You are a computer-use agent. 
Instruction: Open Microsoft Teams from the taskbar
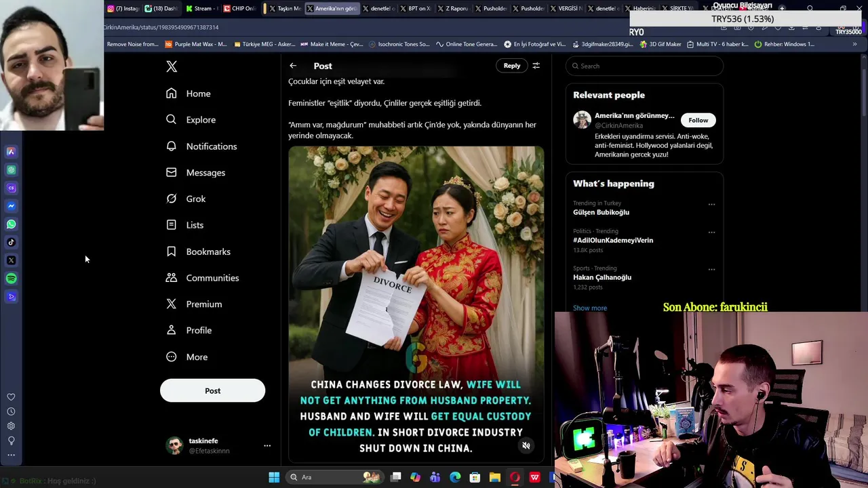[435, 477]
